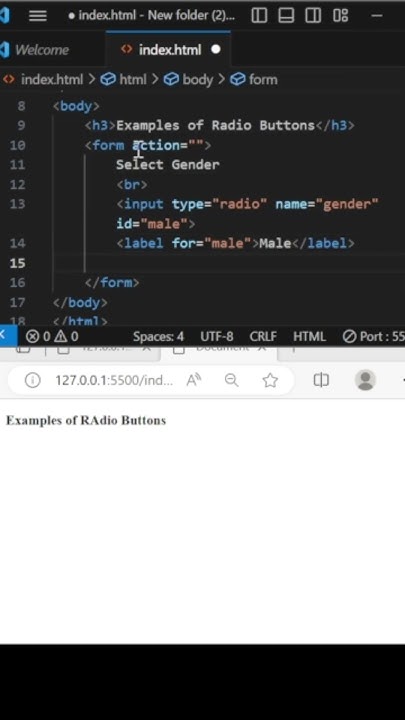Expand the form breadcrumb segment
Screen dimensions: 405x720
coord(254,79)
